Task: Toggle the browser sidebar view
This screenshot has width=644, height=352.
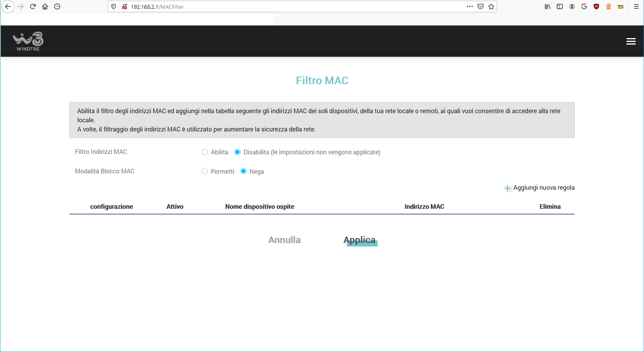Action: [560, 6]
